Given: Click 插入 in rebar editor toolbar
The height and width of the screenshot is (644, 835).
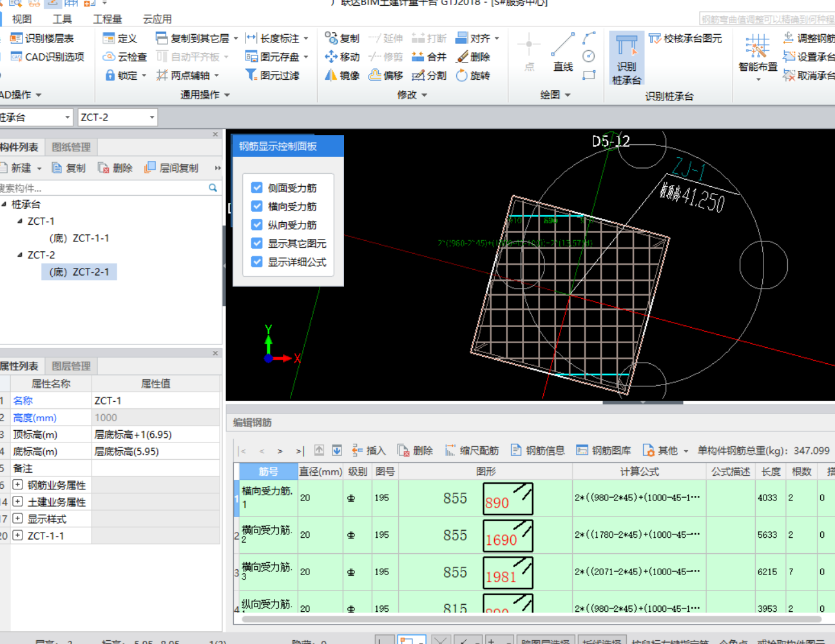Looking at the screenshot, I should pyautogui.click(x=369, y=450).
